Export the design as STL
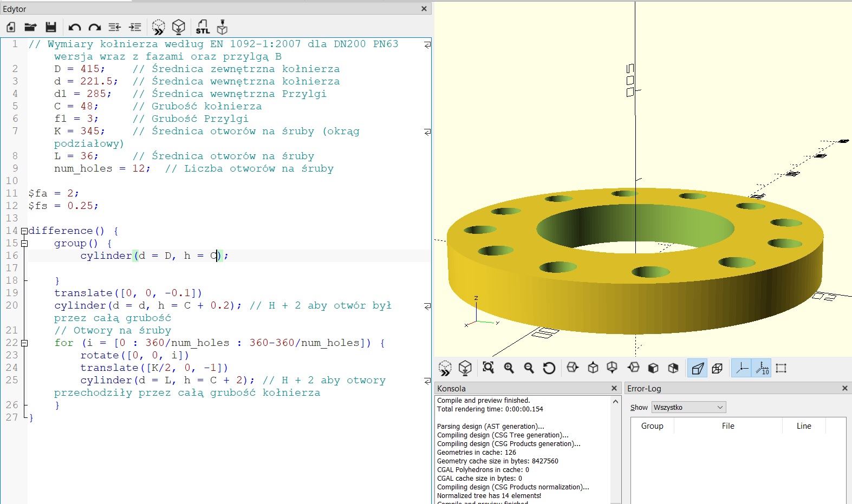This screenshot has width=852, height=504. [x=203, y=27]
